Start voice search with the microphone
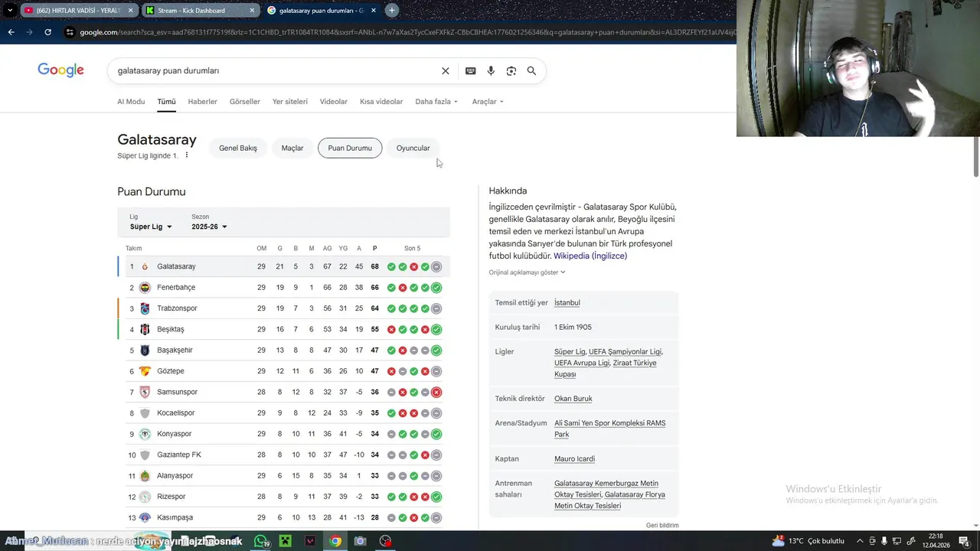The height and width of the screenshot is (551, 980). (x=491, y=70)
